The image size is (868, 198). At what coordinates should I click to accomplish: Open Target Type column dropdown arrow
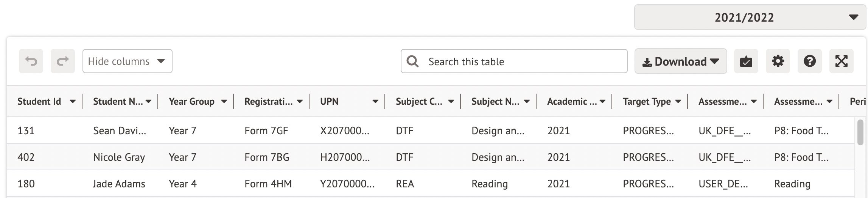[678, 102]
